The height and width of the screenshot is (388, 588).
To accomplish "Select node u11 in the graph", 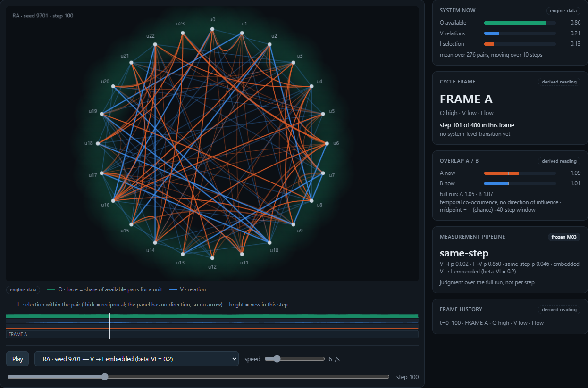I will click(x=242, y=254).
